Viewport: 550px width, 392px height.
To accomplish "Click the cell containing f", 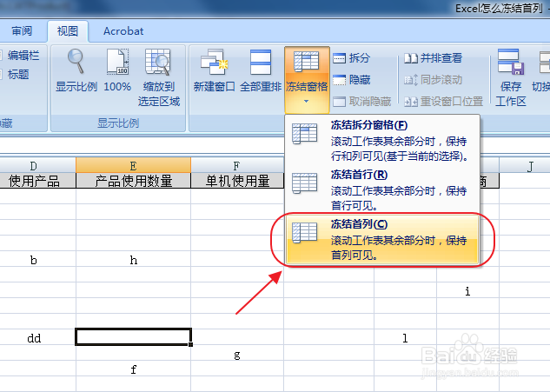I will 133,369.
